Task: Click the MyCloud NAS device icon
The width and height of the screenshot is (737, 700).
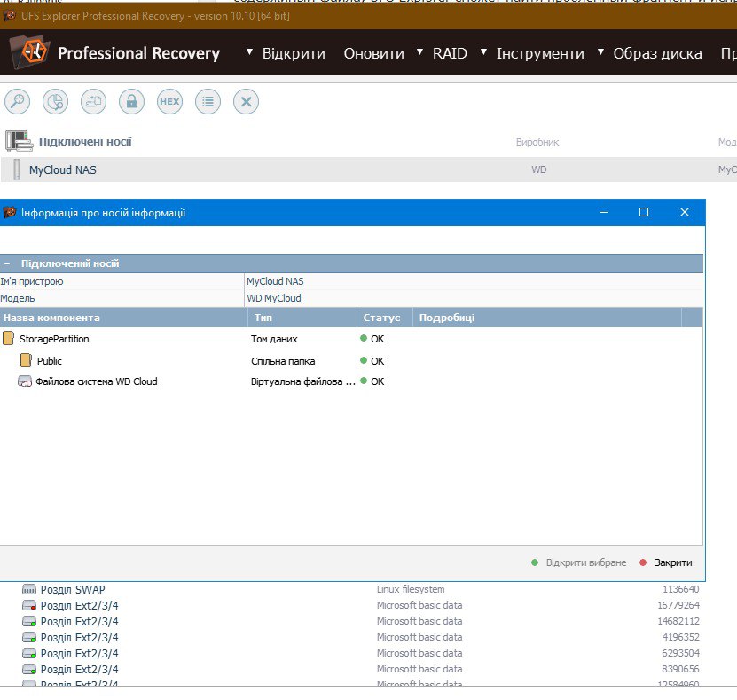Action: 17,169
